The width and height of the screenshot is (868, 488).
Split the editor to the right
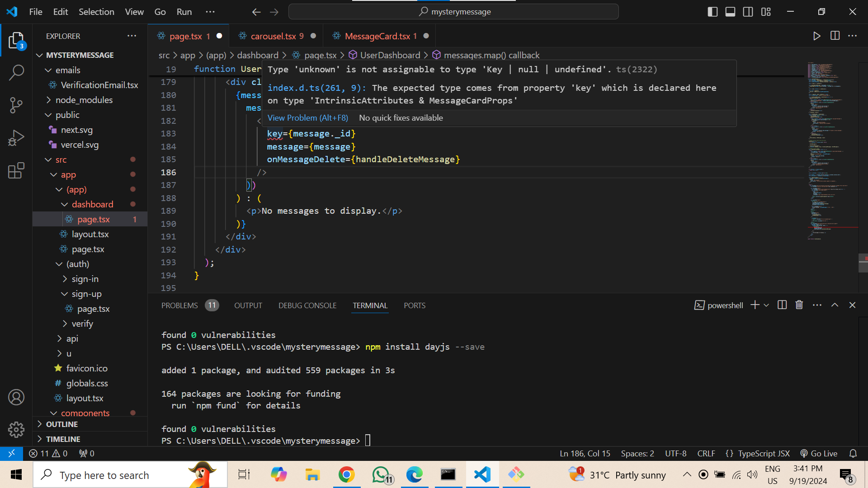click(x=835, y=36)
